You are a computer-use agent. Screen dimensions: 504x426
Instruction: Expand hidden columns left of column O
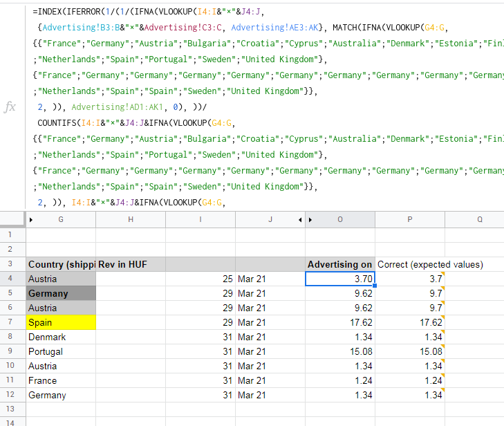coord(310,220)
